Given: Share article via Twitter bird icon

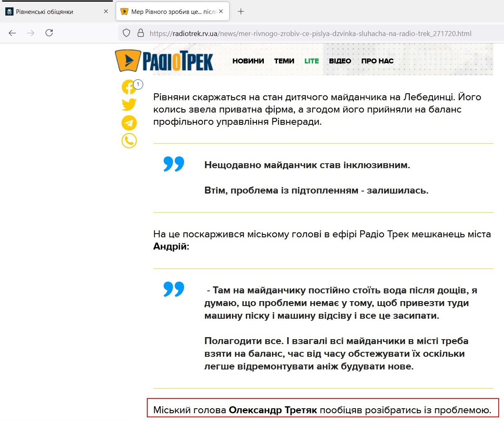Looking at the screenshot, I should (129, 105).
